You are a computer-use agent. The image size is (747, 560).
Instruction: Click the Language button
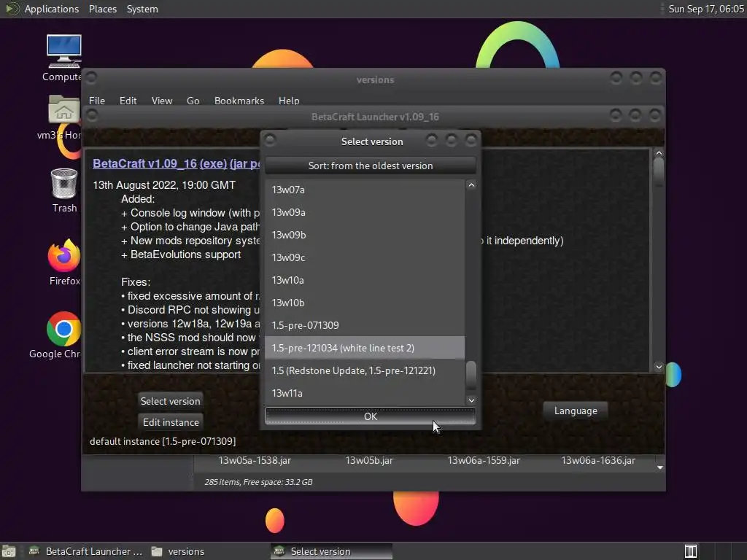[576, 411]
